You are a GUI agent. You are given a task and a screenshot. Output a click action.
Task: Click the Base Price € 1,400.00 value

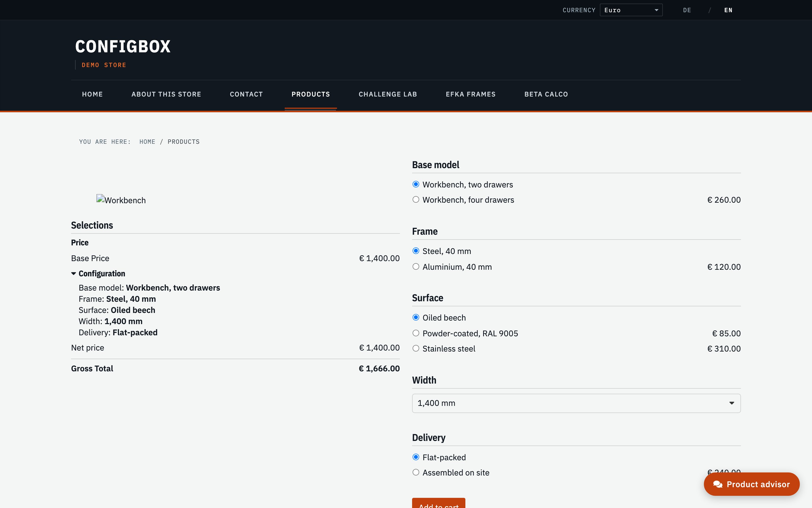379,258
